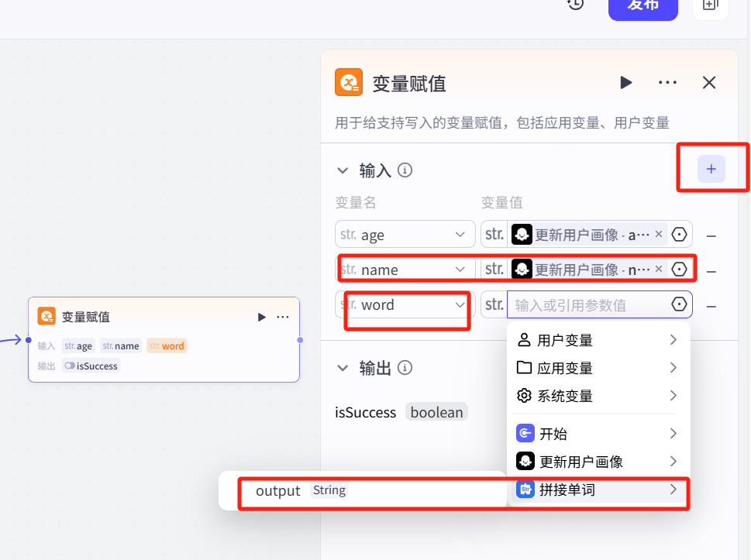Open the name variable name dropdown
The width and height of the screenshot is (751, 560).
(x=405, y=270)
